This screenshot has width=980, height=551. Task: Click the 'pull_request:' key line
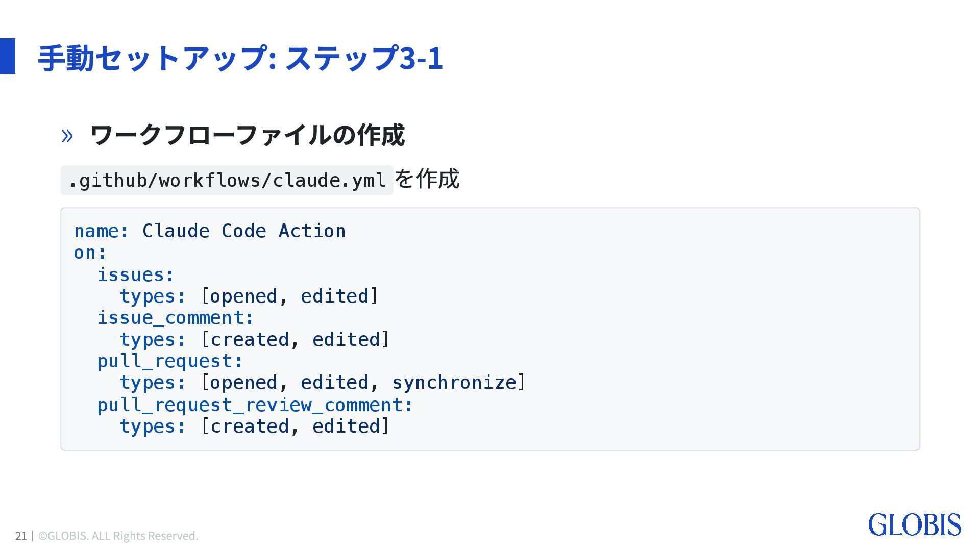170,361
